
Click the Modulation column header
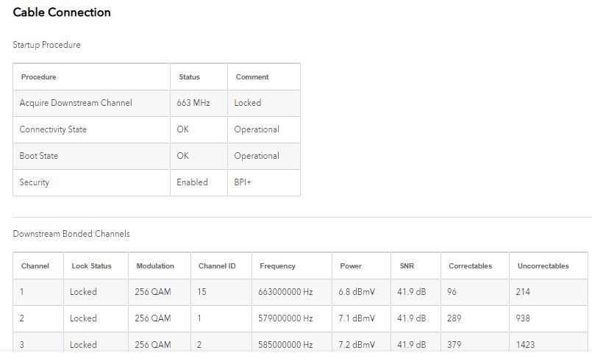pos(155,266)
